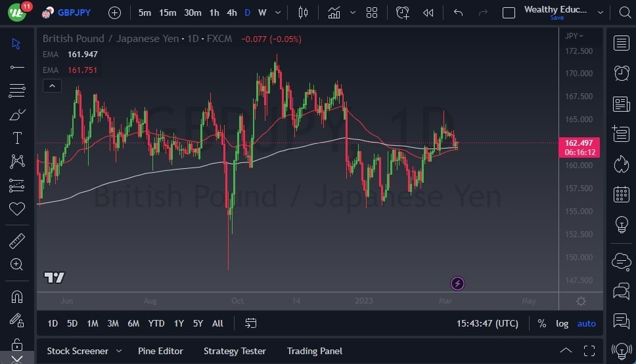636x364 pixels.
Task: Toggle percent scale mode
Action: [541, 323]
